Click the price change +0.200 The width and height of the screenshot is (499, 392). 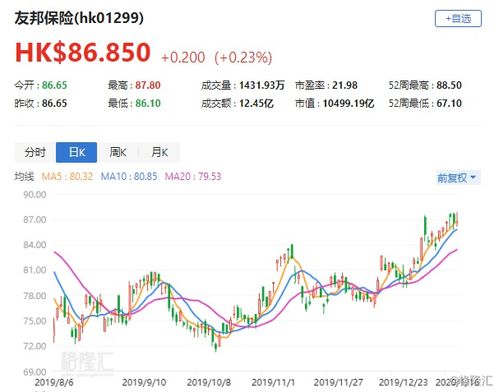point(183,58)
